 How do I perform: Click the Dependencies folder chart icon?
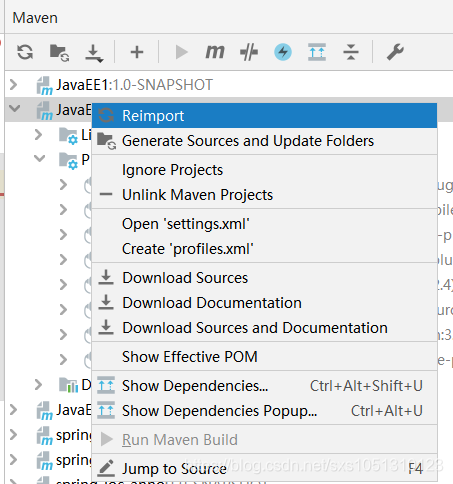(x=68, y=385)
